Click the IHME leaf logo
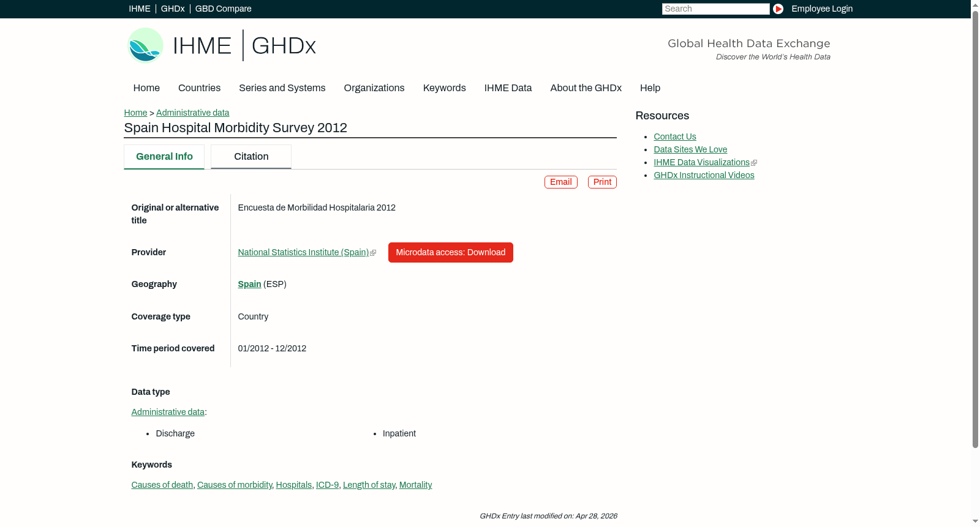Image resolution: width=980 pixels, height=527 pixels. [146, 45]
